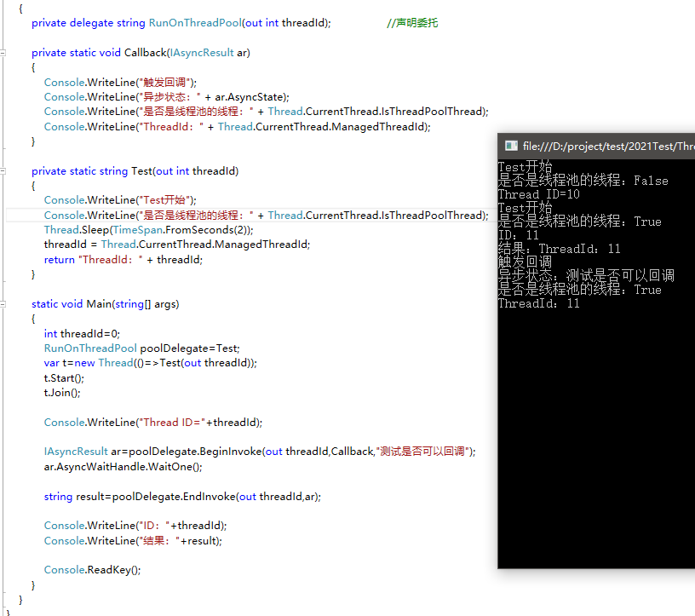Click the Console.ReadKey(); line
This screenshot has height=616, width=695.
tap(92, 570)
